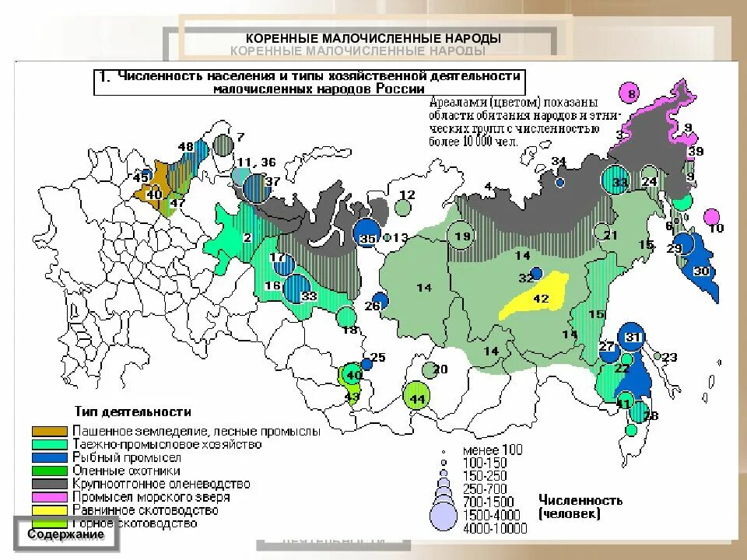
Task: Click the blue circle marker numbered 29
Action: coord(684,245)
